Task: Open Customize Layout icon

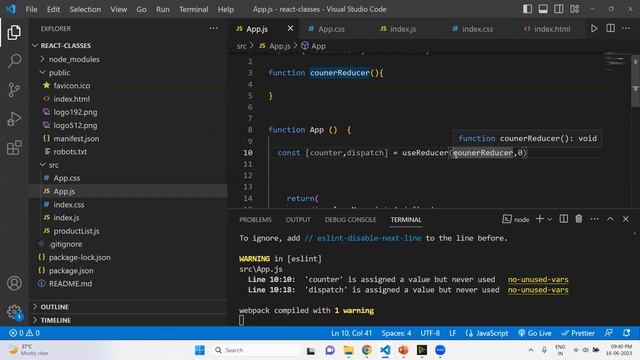Action: tap(575, 9)
